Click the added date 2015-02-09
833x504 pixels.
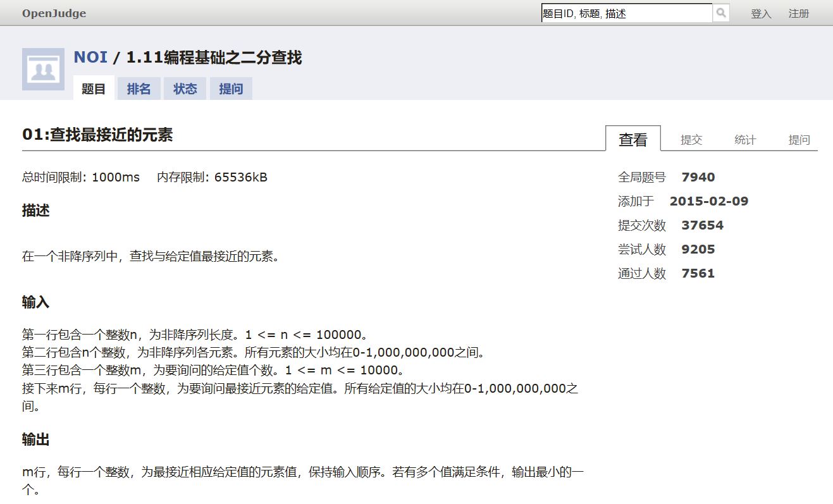point(709,202)
